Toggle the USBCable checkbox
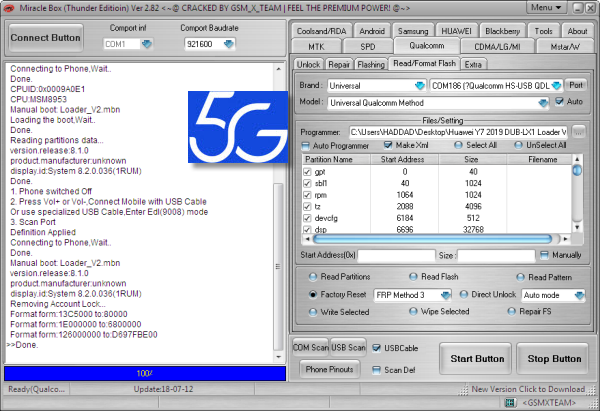The width and height of the screenshot is (600, 411). coord(377,348)
